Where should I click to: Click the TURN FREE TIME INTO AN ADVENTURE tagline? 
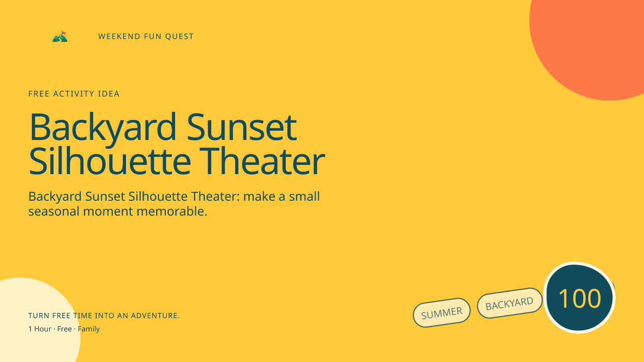coord(104,316)
